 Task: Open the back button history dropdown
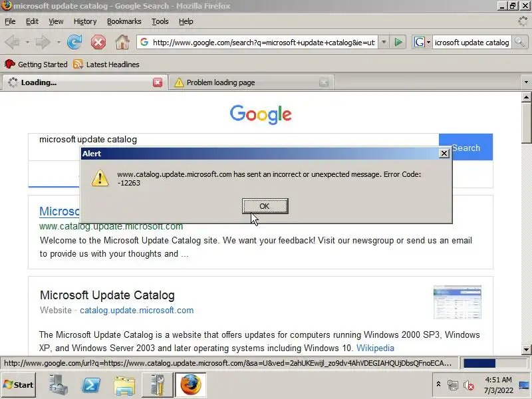coord(27,43)
